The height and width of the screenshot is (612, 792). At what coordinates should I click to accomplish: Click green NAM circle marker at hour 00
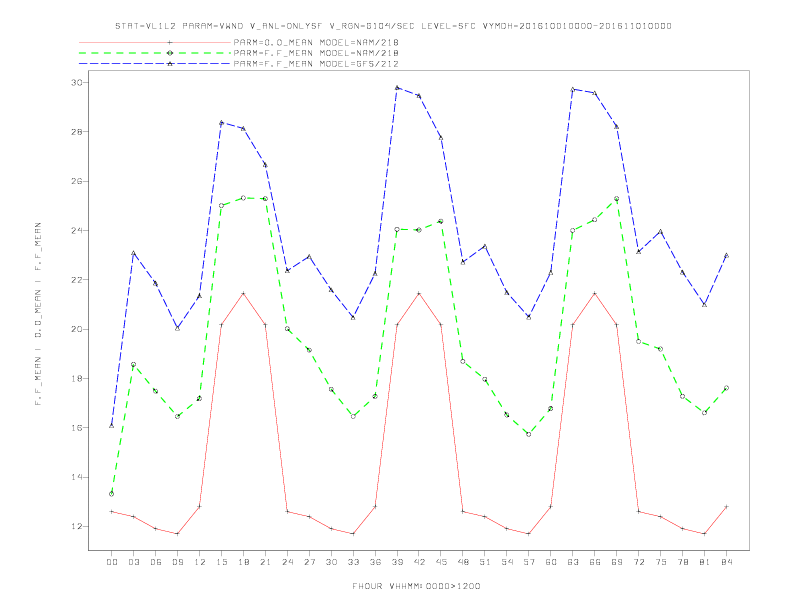click(112, 494)
